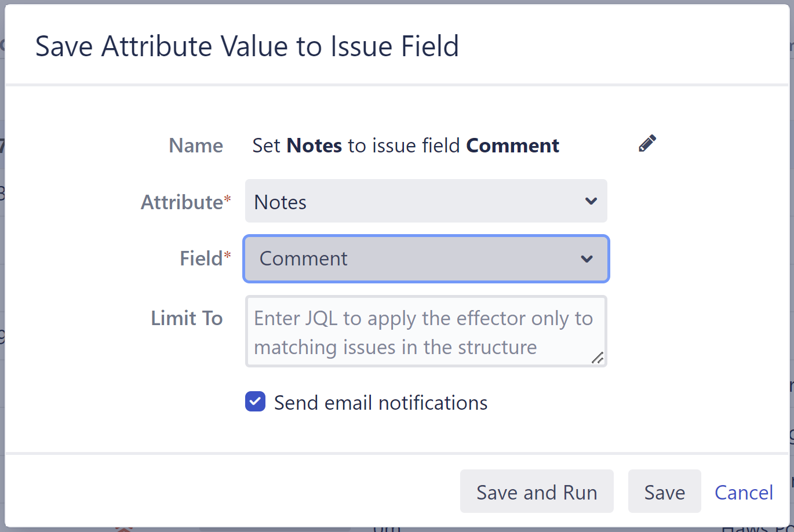Click the Save Attribute Value dialog title

pyautogui.click(x=247, y=46)
